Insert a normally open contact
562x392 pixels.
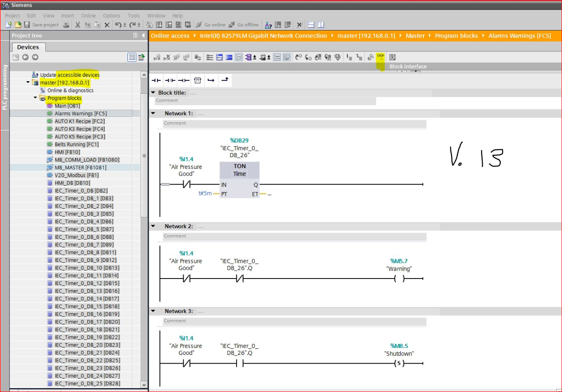tap(156, 81)
